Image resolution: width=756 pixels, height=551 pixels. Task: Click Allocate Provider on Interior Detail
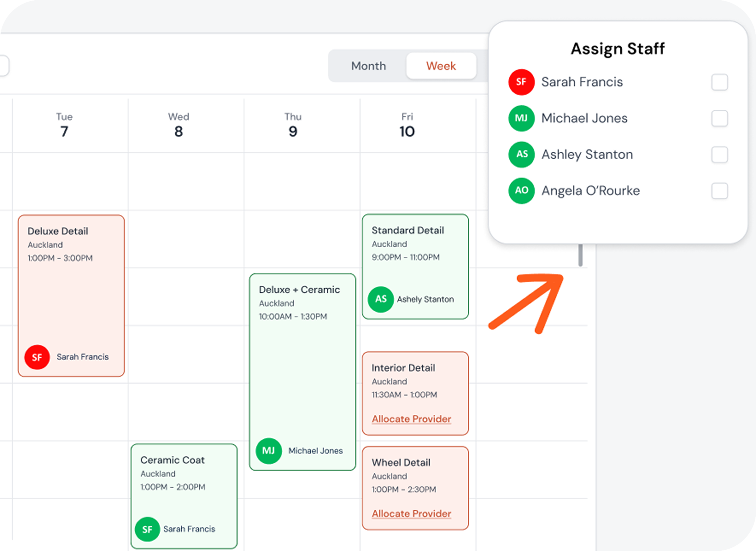411,419
